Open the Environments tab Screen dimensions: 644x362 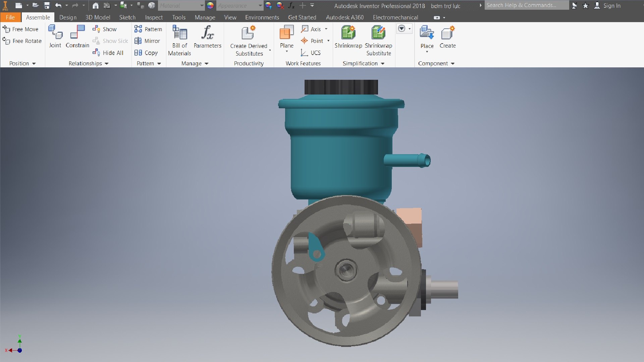tap(262, 17)
